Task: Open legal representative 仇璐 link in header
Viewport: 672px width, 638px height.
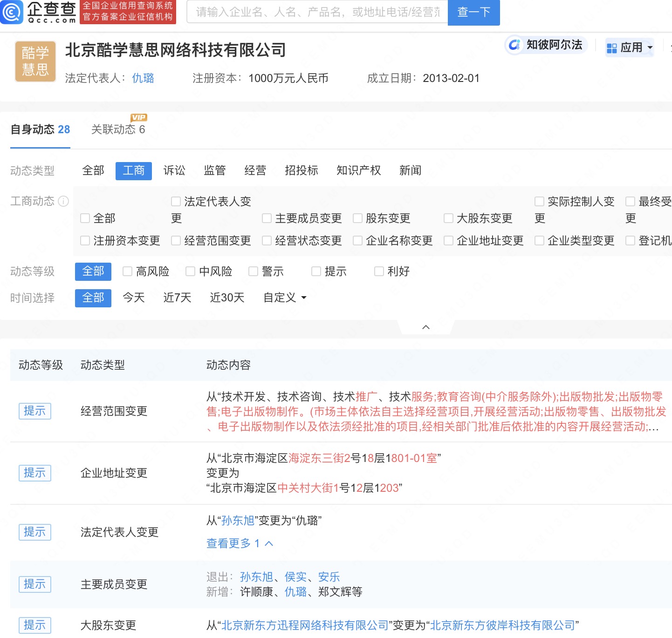Action: (x=143, y=78)
